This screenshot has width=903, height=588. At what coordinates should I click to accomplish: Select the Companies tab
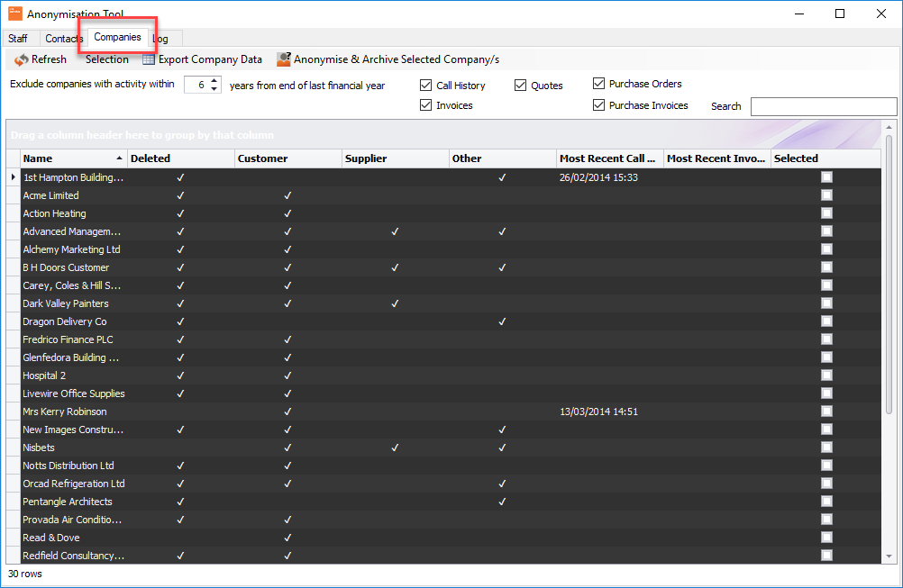(x=117, y=37)
